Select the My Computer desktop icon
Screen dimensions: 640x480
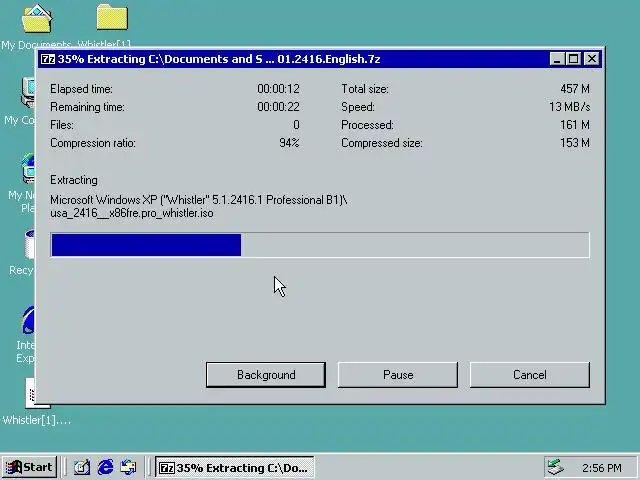pyautogui.click(x=20, y=102)
